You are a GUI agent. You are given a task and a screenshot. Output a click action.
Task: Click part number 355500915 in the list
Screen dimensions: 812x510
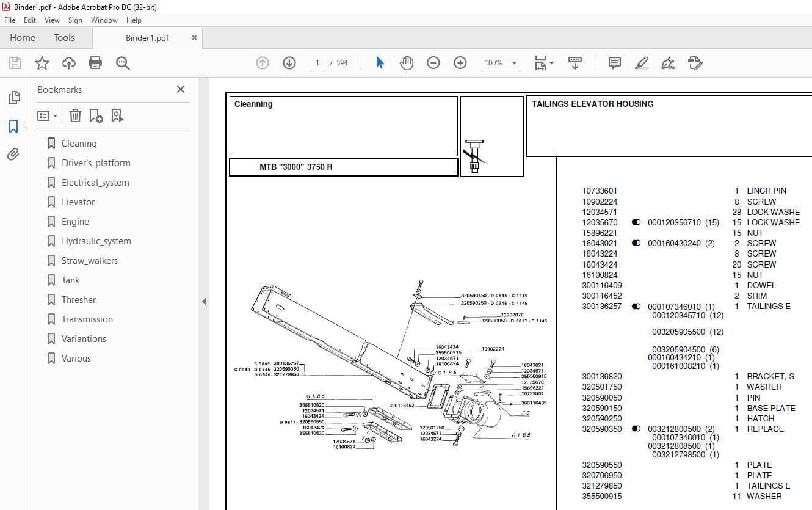point(602,497)
